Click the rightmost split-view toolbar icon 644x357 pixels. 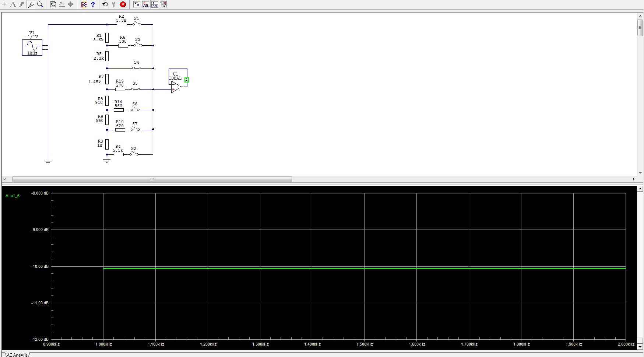[x=163, y=4]
